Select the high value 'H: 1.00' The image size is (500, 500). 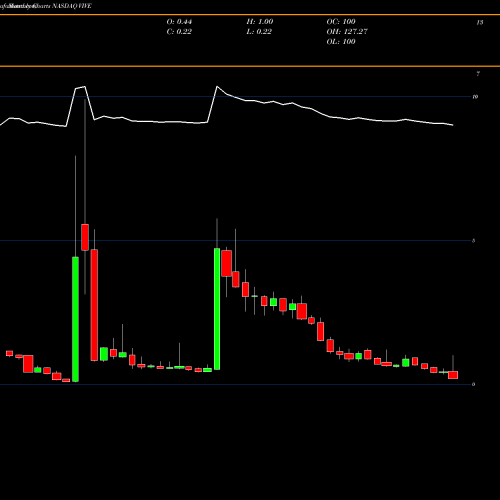[x=260, y=22]
